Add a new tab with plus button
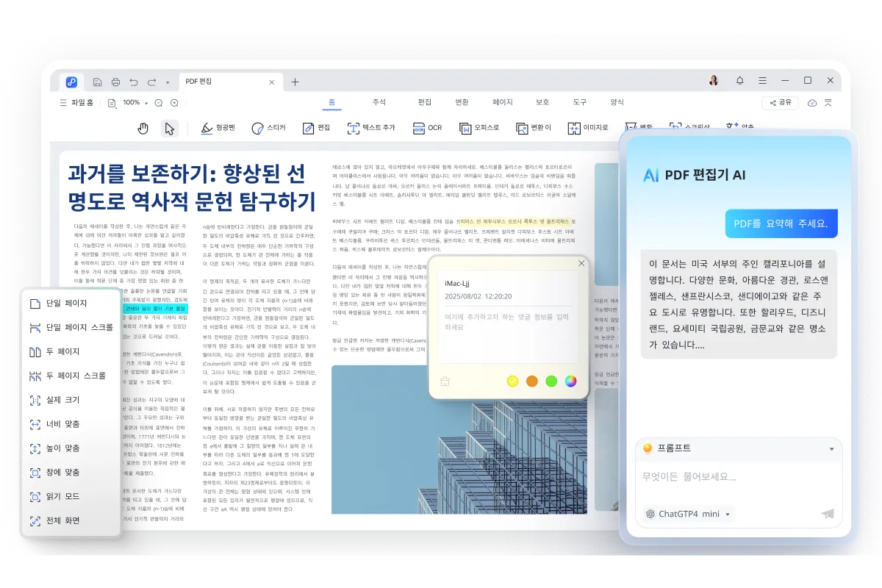 pos(295,82)
